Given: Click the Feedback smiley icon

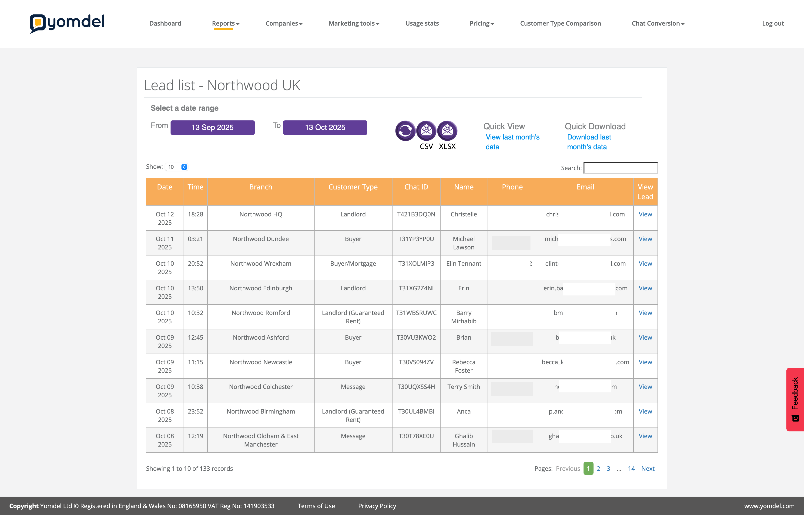Looking at the screenshot, I should (x=795, y=418).
